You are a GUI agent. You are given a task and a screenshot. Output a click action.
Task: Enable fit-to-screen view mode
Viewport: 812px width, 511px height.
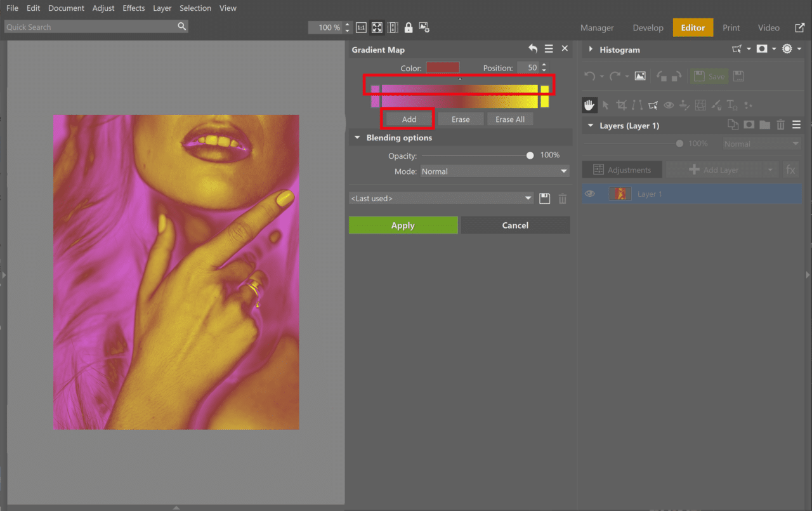(377, 27)
